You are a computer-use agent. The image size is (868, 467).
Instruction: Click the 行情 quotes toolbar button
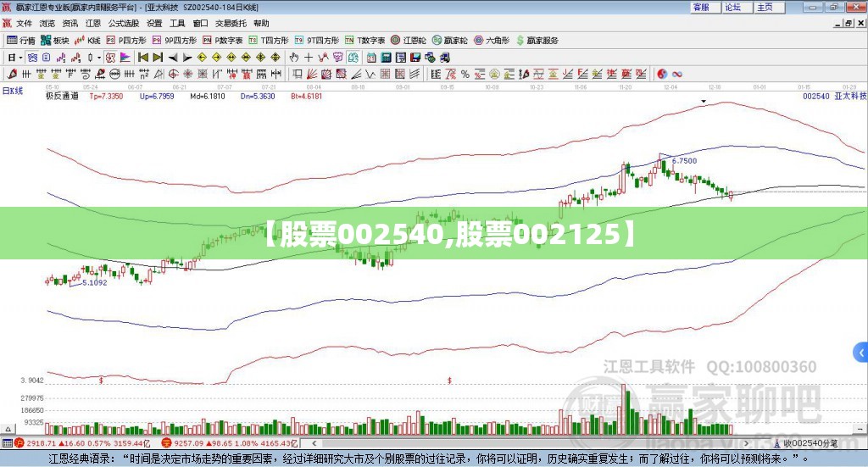pyautogui.click(x=21, y=41)
